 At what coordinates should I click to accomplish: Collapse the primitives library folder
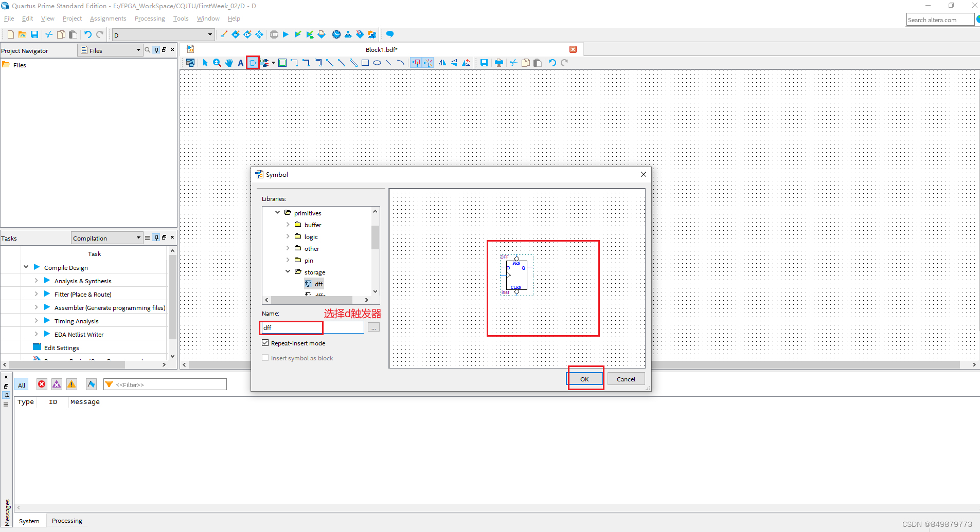click(x=278, y=212)
